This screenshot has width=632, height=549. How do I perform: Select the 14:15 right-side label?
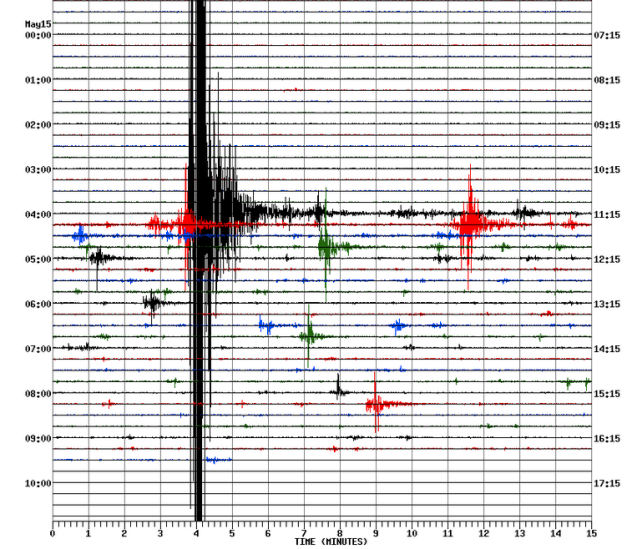(x=607, y=349)
